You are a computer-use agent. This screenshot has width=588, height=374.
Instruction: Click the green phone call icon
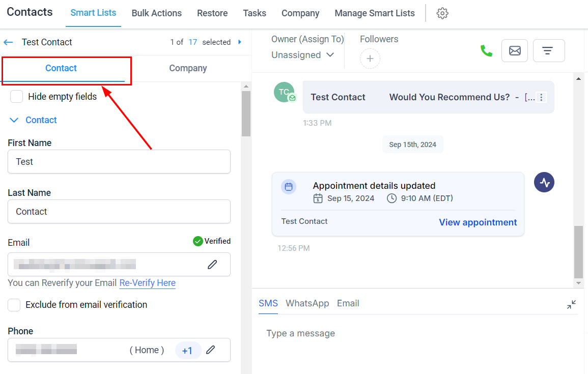(486, 51)
